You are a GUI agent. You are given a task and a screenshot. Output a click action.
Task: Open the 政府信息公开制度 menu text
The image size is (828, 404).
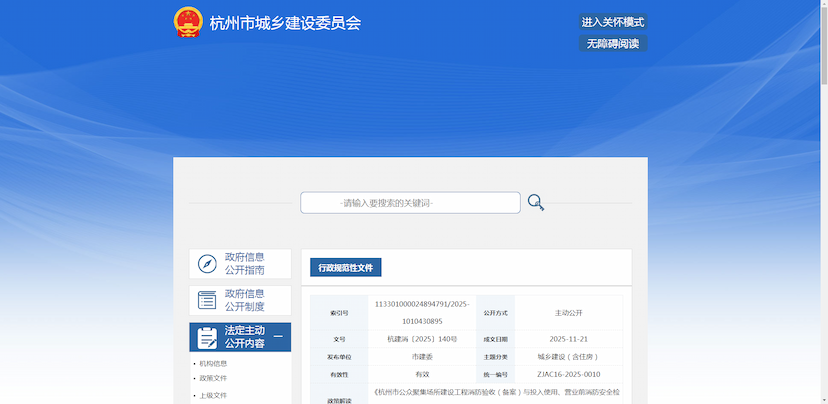click(x=244, y=300)
